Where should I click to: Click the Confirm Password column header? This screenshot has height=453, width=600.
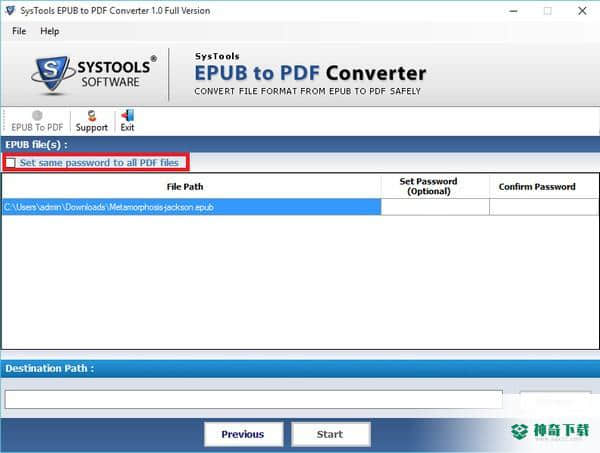543,187
